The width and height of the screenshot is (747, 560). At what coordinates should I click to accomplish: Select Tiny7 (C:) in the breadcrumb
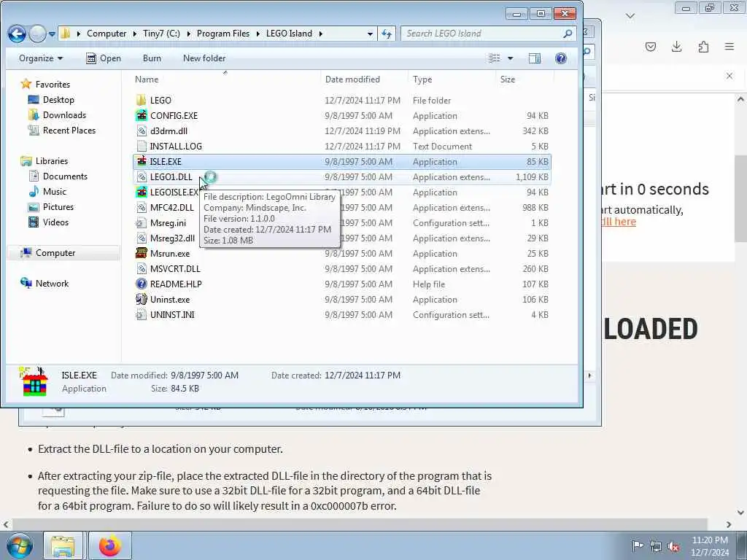click(x=161, y=34)
